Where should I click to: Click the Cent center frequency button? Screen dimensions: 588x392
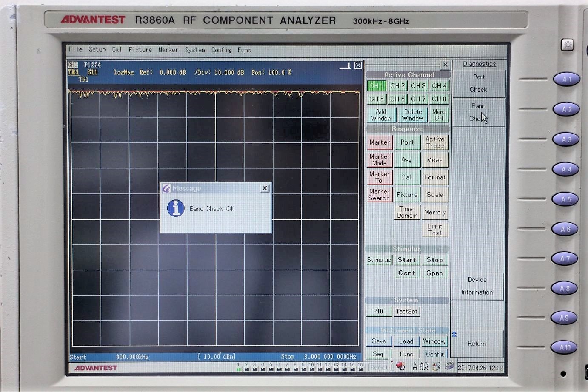click(x=407, y=273)
